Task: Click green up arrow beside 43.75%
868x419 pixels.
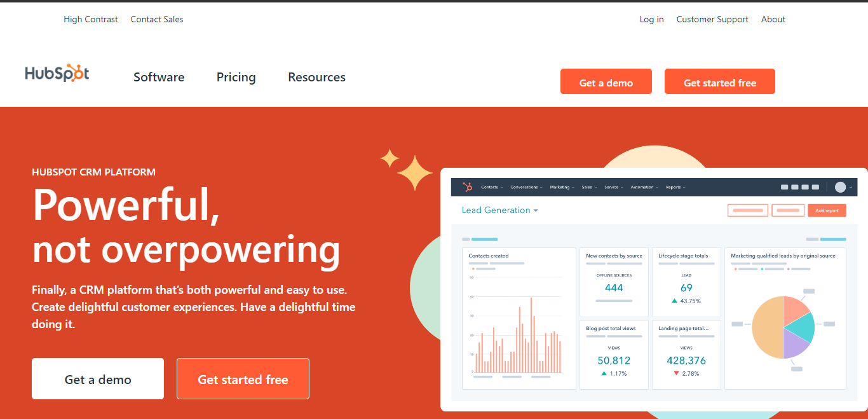Action: click(674, 301)
